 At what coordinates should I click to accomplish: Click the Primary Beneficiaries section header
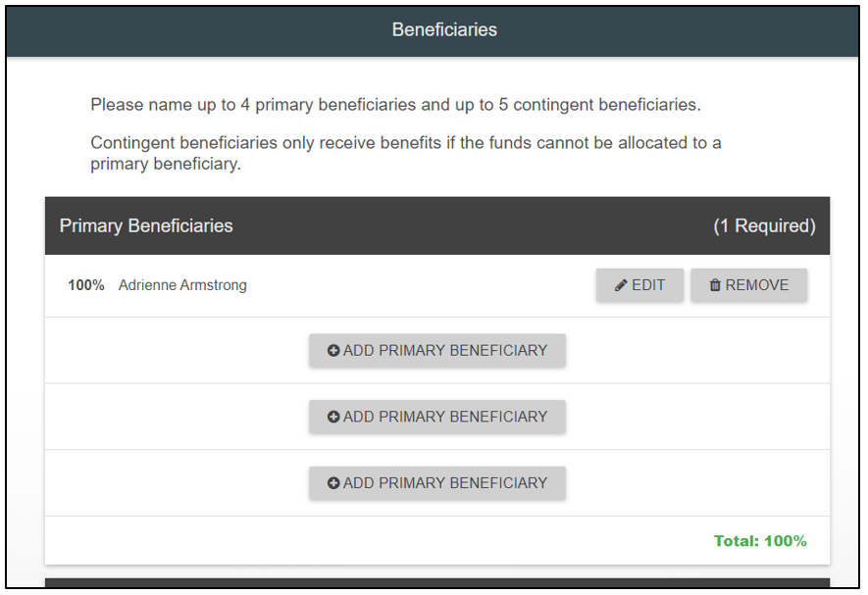point(146,225)
